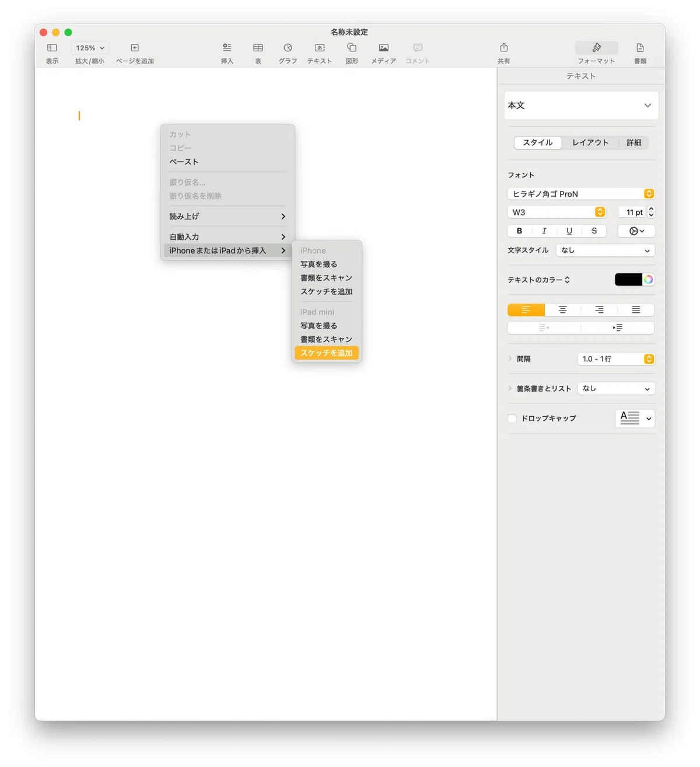Increase the paragraph indent

coord(618,328)
